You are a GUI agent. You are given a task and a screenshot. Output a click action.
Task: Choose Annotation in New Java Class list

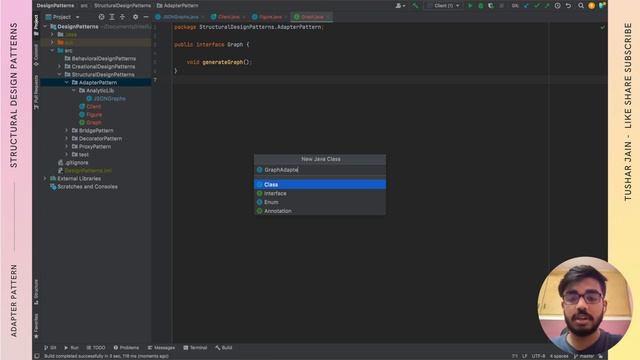tap(320, 211)
